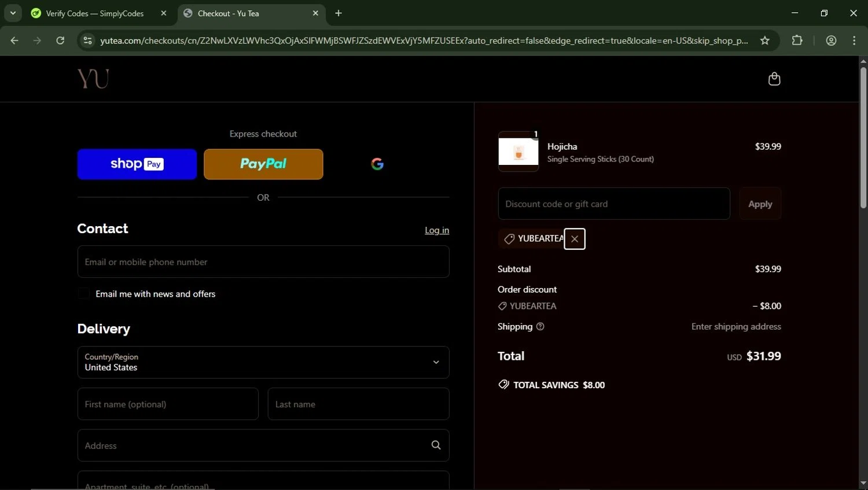Focus the Email or mobile phone number field
Screen dimensions: 868x490
pos(263,261)
